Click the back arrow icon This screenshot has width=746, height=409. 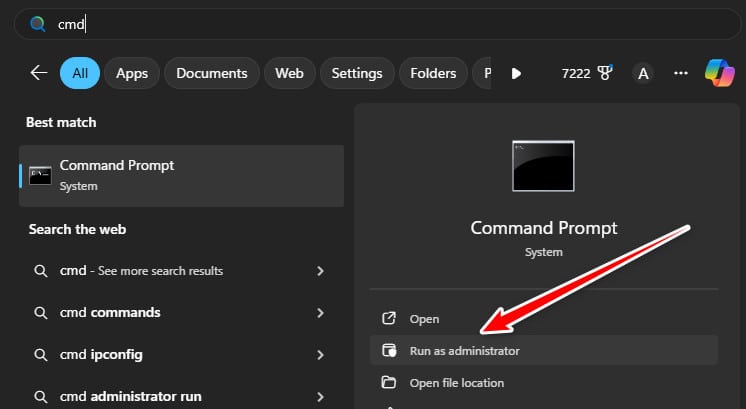click(39, 73)
